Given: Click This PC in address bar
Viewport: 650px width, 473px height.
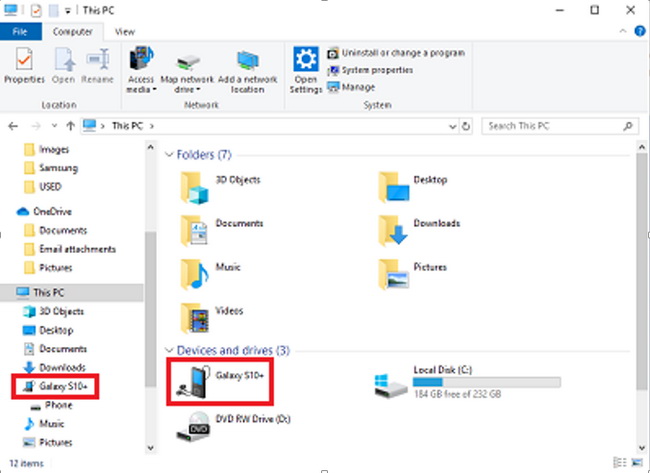Looking at the screenshot, I should [x=127, y=126].
